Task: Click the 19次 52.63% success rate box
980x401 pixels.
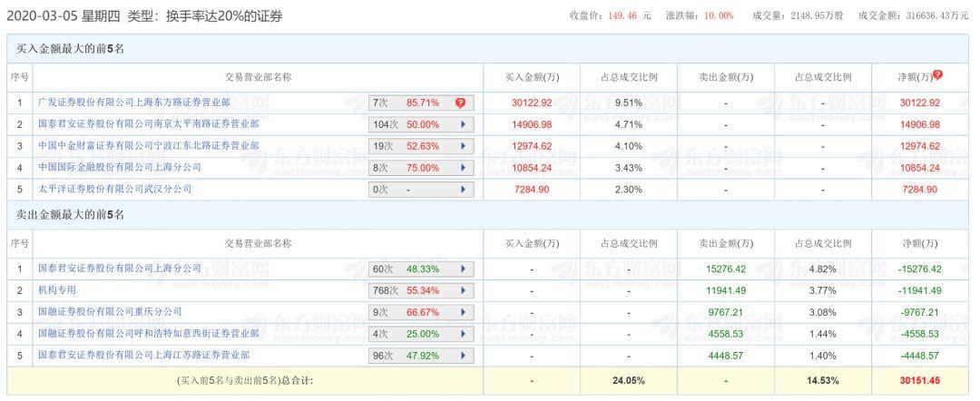Action: coord(421,146)
